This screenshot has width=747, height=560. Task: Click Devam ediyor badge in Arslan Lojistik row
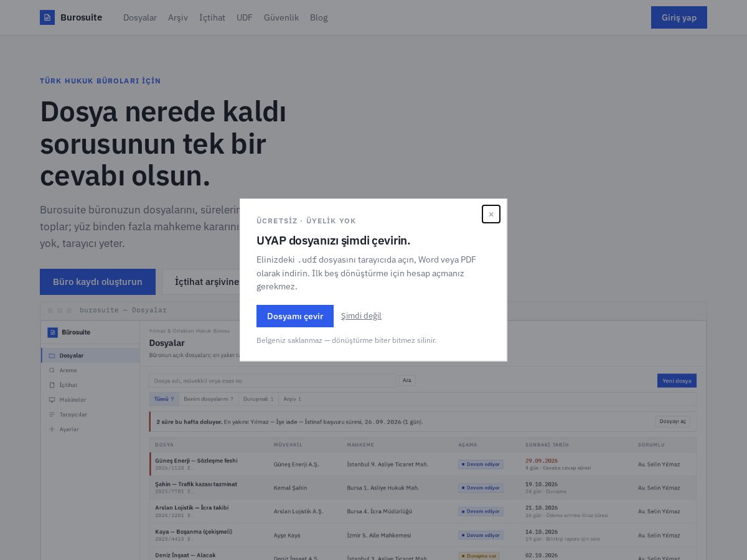tap(481, 511)
